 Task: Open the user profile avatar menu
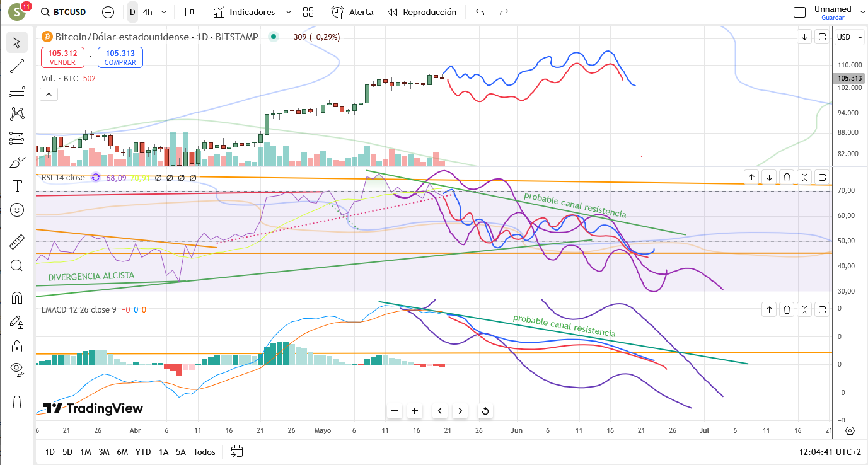click(17, 12)
